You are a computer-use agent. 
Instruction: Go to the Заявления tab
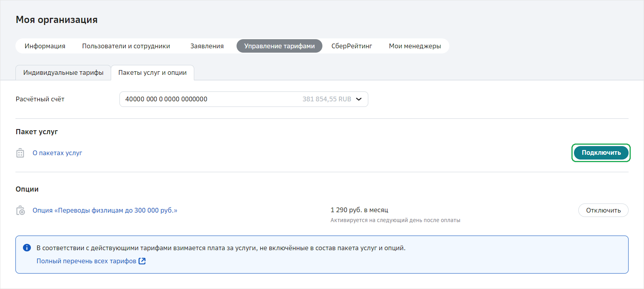tap(207, 46)
